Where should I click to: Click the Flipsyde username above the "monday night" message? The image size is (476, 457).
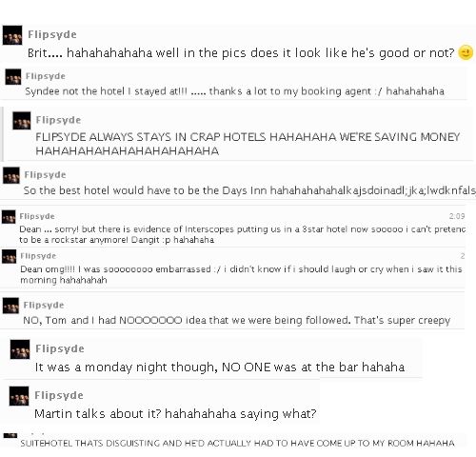click(60, 348)
